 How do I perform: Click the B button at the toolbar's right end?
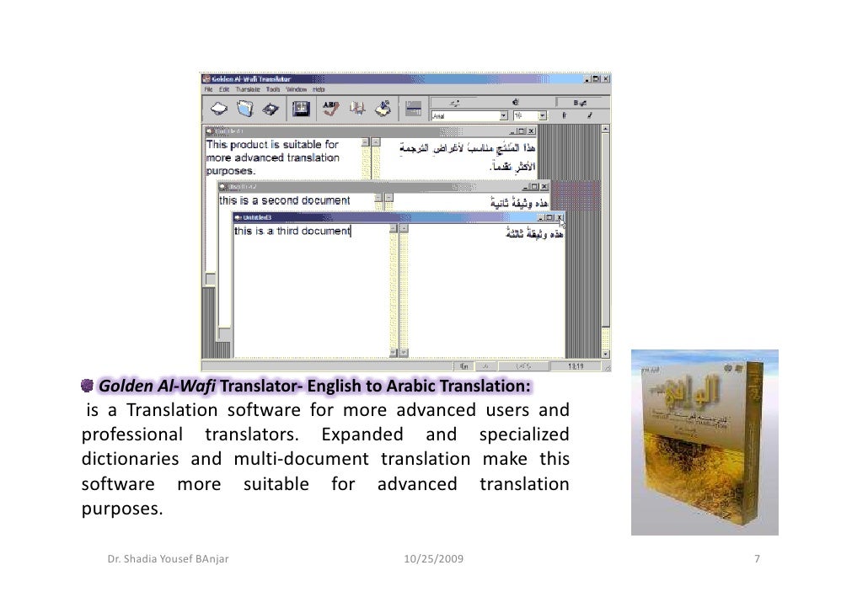click(580, 103)
